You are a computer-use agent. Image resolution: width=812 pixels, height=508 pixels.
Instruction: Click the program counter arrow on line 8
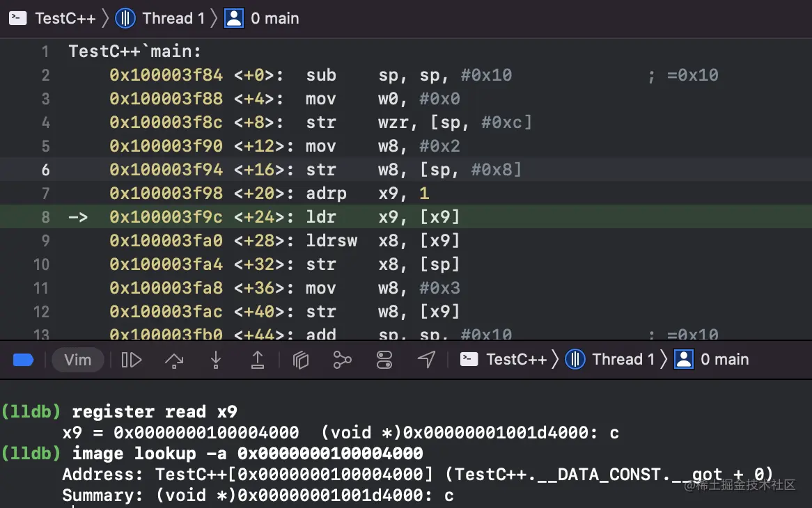coord(78,217)
